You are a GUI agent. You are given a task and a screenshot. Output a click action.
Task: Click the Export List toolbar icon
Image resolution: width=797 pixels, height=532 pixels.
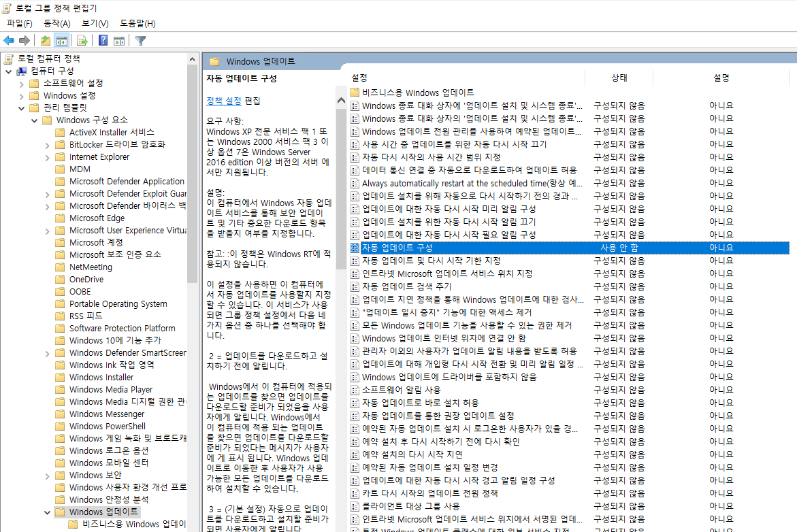82,41
